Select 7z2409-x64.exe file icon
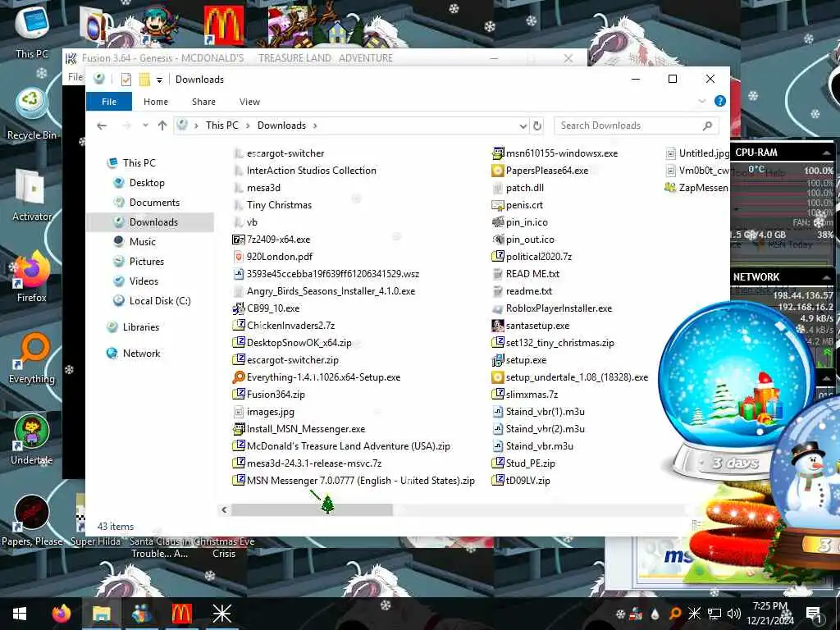Screen dimensions: 840x630 [x=239, y=240]
